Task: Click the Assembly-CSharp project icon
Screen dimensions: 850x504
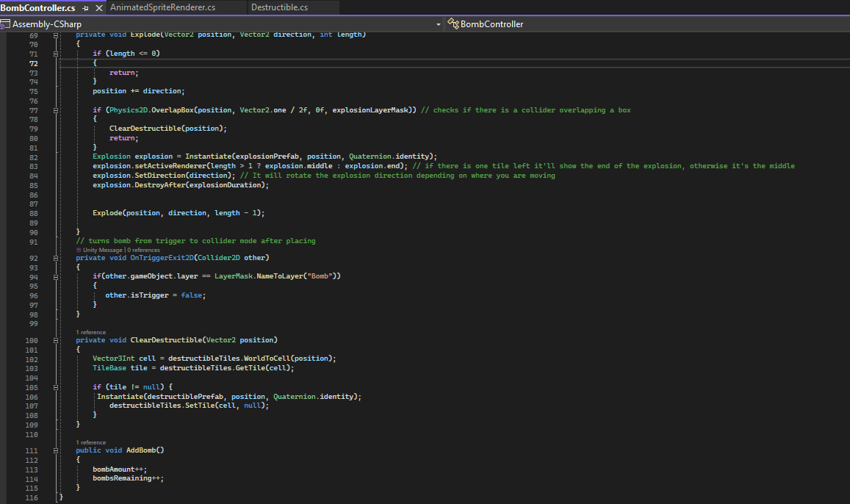Action: [6, 24]
